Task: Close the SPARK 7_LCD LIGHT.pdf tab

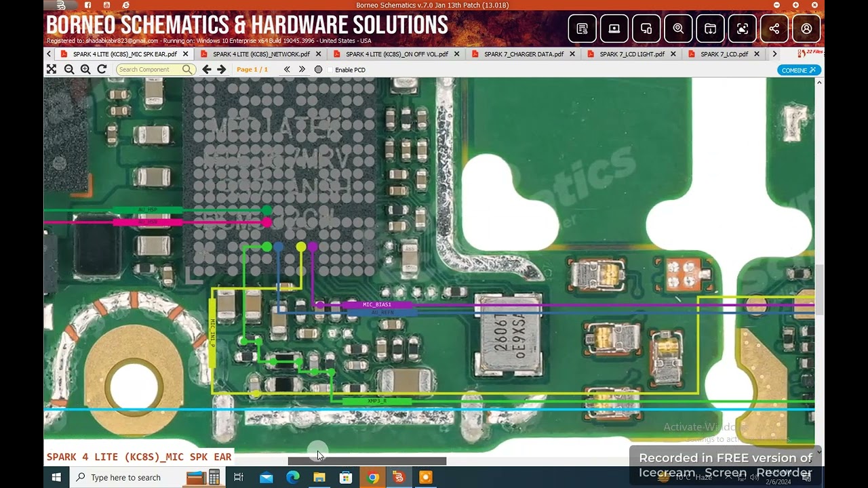Action: (x=673, y=54)
